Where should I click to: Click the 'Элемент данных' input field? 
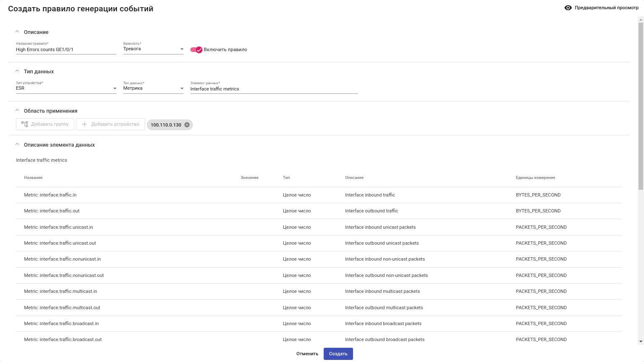(x=274, y=89)
